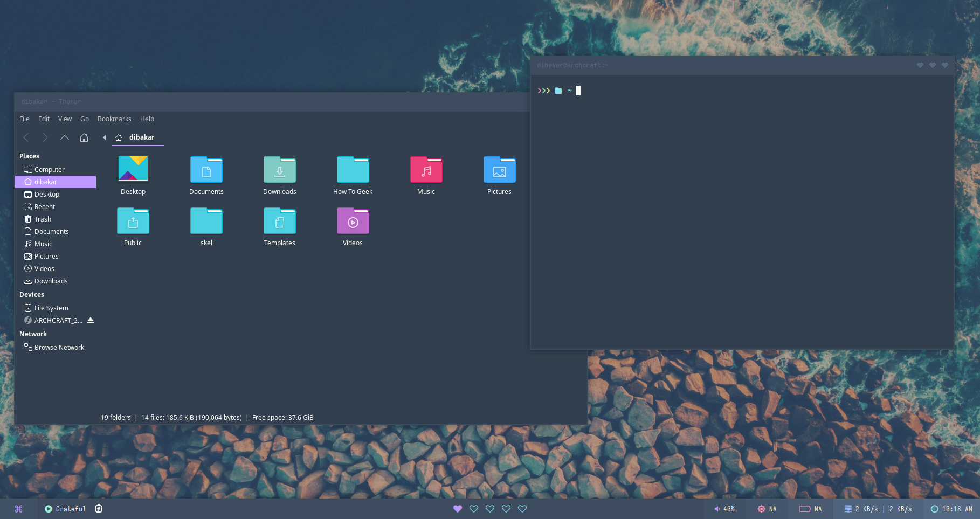Click the Grateful music player play icon
980x519 pixels.
[49, 509]
